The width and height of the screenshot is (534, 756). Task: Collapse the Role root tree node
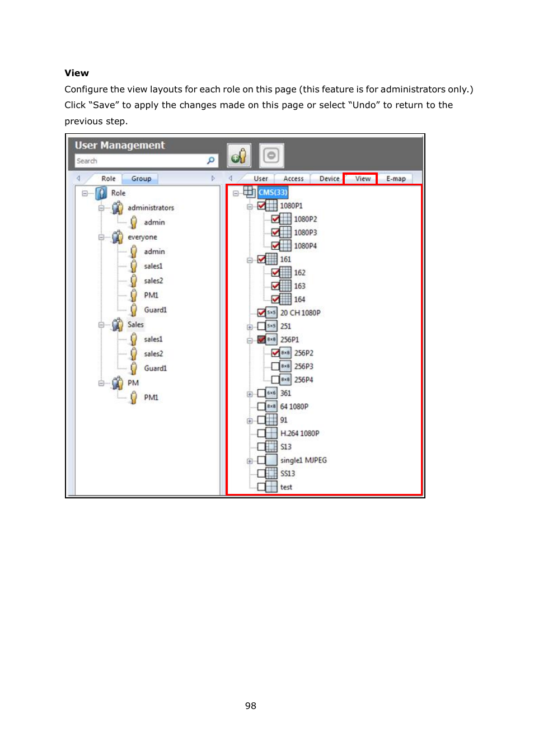point(85,193)
